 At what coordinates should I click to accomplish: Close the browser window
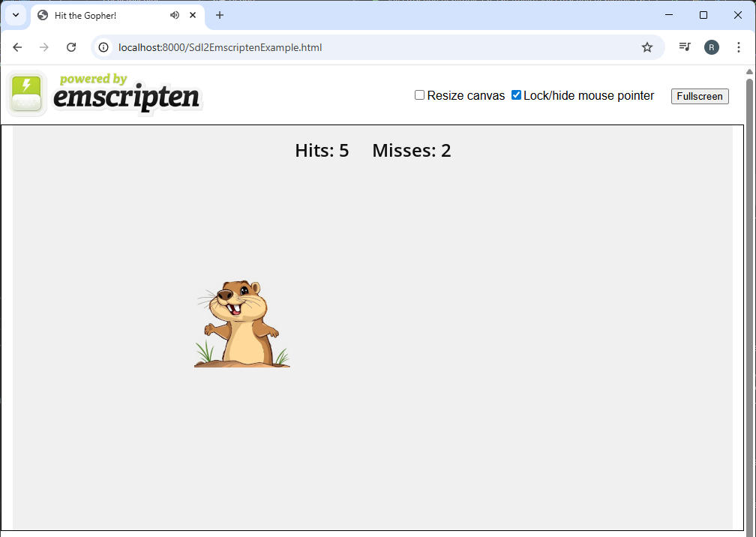(738, 15)
